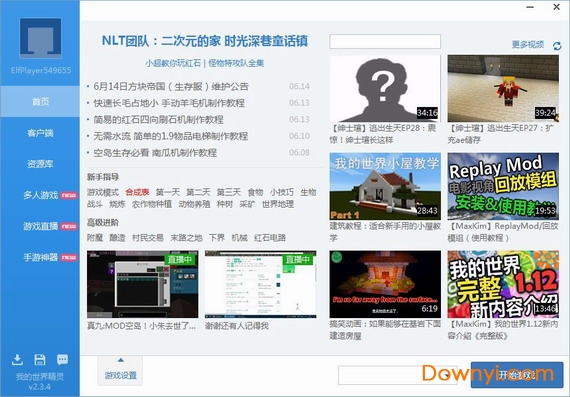Refresh the video list
This screenshot has height=397, width=570.
point(557,46)
